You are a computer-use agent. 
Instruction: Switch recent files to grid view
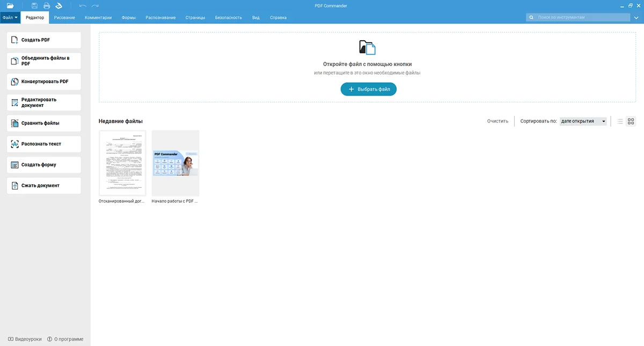tap(631, 121)
